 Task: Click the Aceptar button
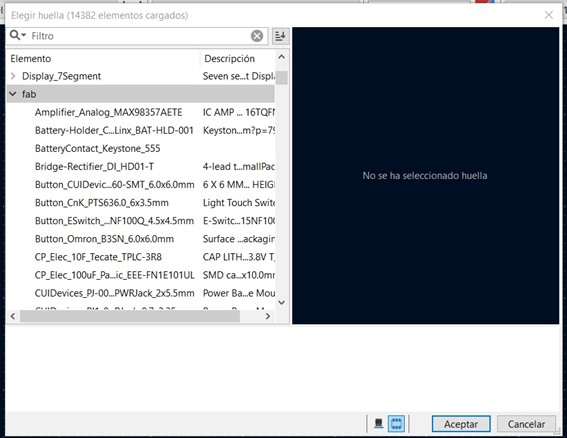point(461,424)
